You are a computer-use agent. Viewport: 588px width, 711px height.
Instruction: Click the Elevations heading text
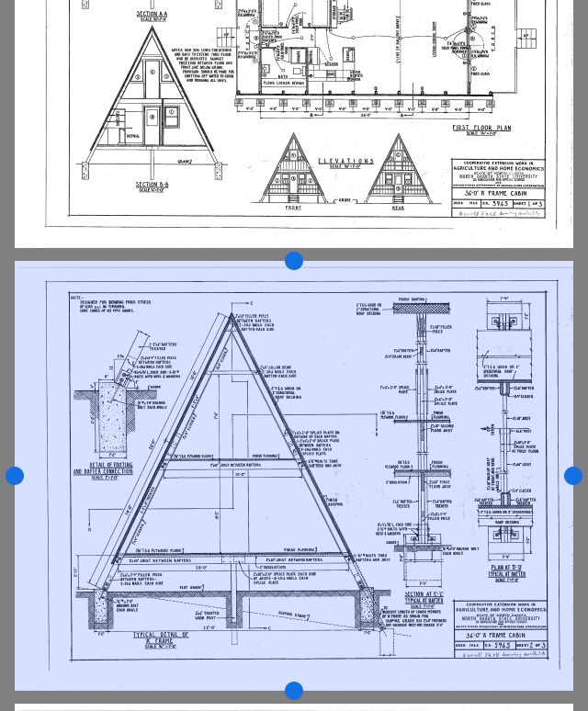(x=346, y=161)
